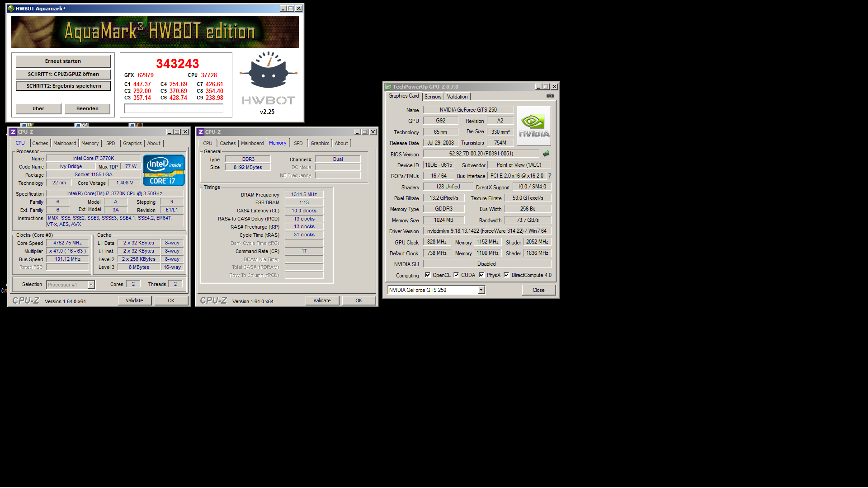The image size is (868, 488).
Task: Click the Close button in GPU-Z
Action: [539, 290]
